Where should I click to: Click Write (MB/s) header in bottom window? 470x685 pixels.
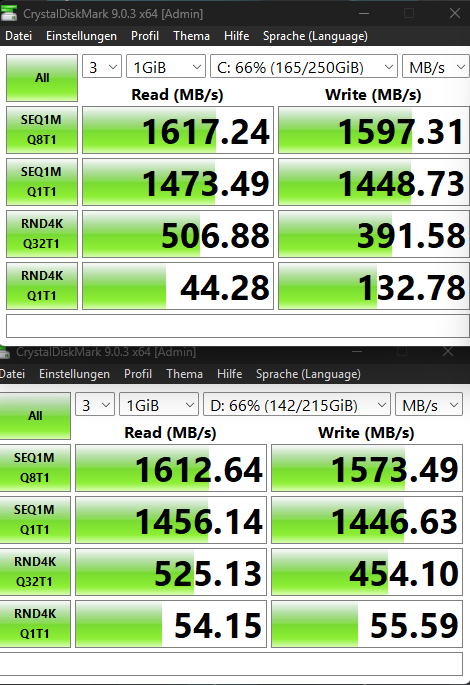(x=366, y=433)
